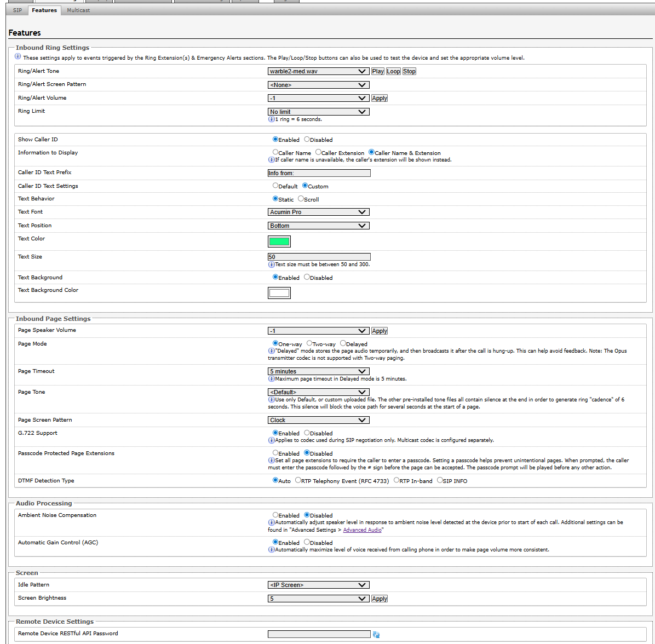Click info icon under Text Size field
This screenshot has width=655, height=644.
tap(271, 264)
